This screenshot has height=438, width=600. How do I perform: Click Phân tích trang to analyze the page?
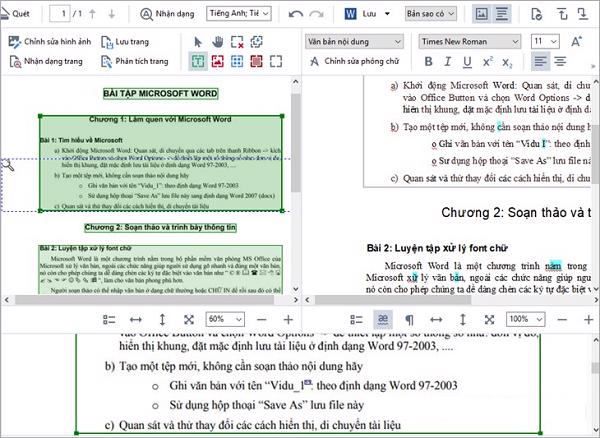point(134,61)
